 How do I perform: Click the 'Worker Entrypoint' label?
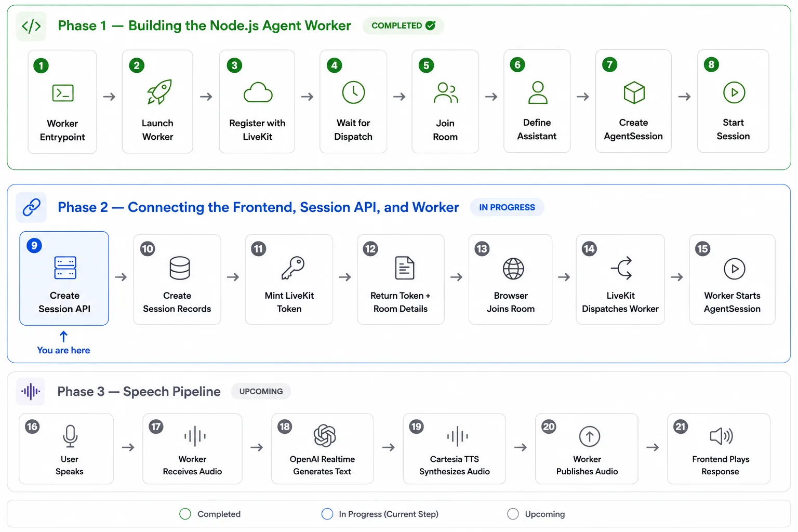point(62,130)
